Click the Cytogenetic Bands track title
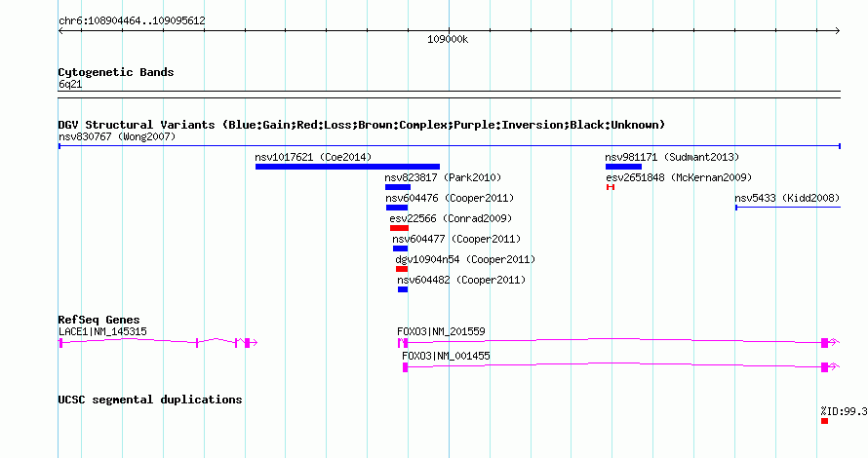 [x=116, y=72]
